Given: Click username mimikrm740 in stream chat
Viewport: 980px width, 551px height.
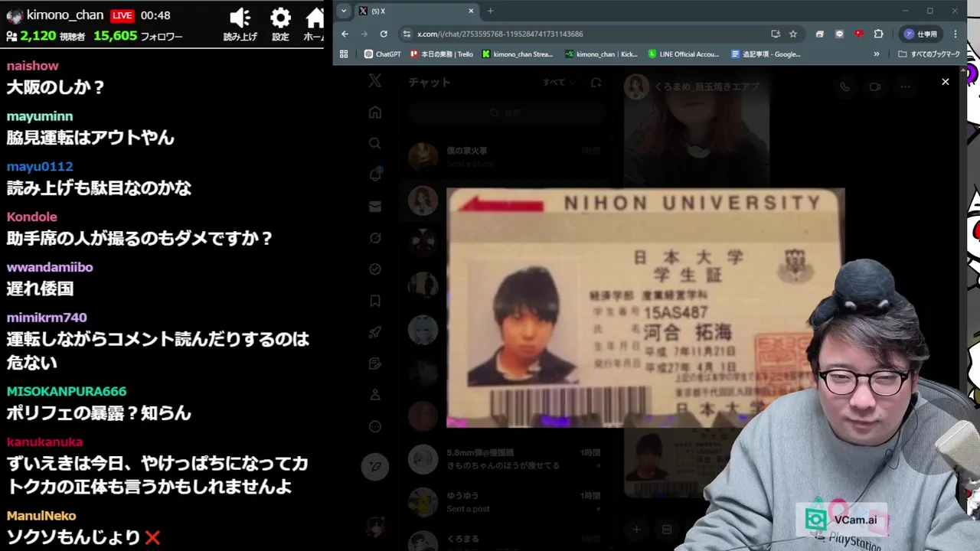Looking at the screenshot, I should [47, 318].
